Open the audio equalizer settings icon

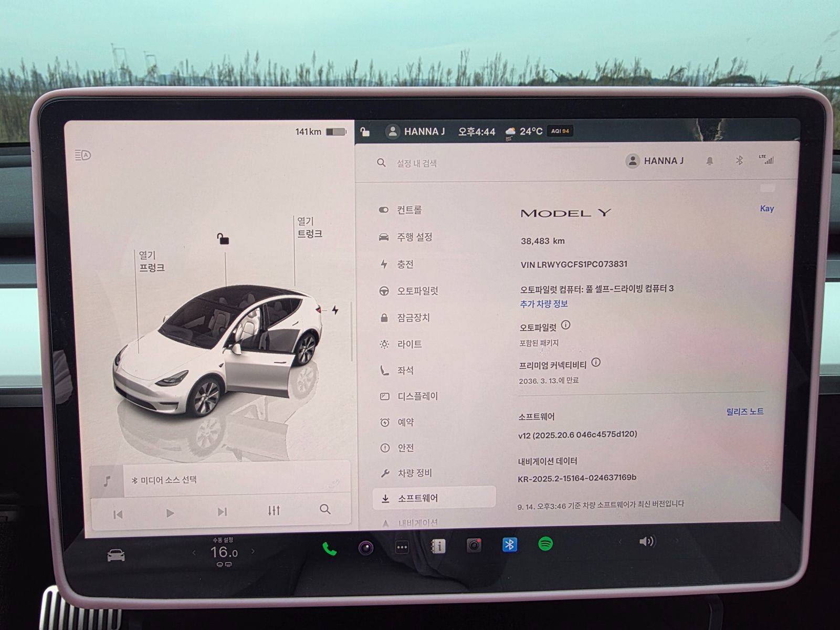click(274, 510)
